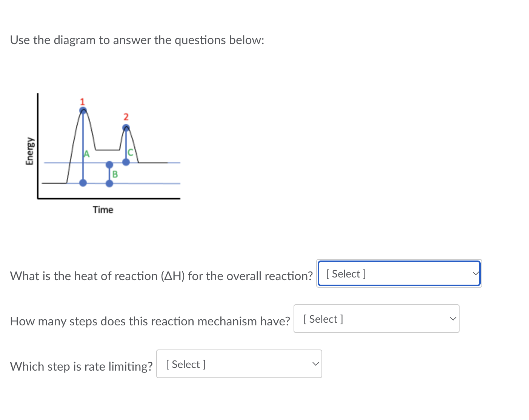The height and width of the screenshot is (420, 529).
Task: Click the chevron arrow of heat of reaction dropdown
Action: click(x=475, y=273)
